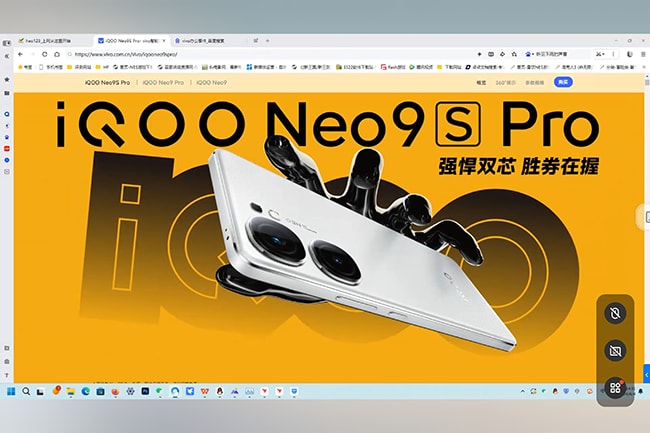The height and width of the screenshot is (433, 650).
Task: Open the four-squares apps icon in floating panel
Action: click(615, 386)
